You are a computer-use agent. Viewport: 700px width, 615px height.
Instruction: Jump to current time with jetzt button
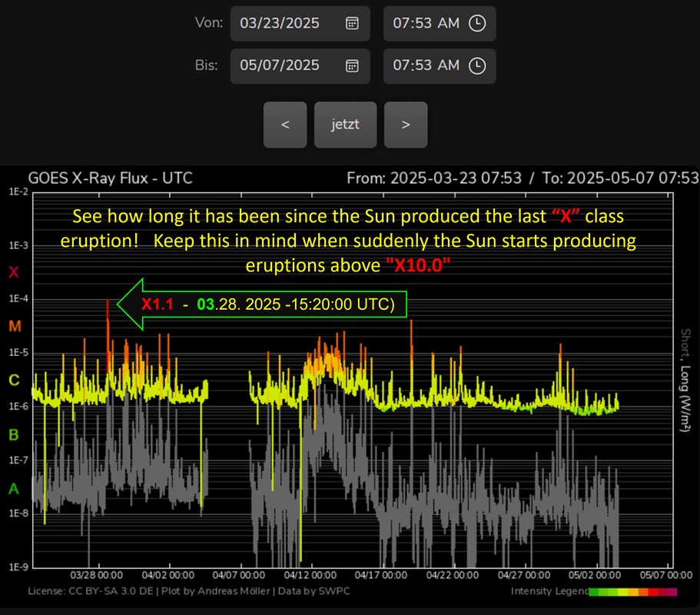[345, 125]
